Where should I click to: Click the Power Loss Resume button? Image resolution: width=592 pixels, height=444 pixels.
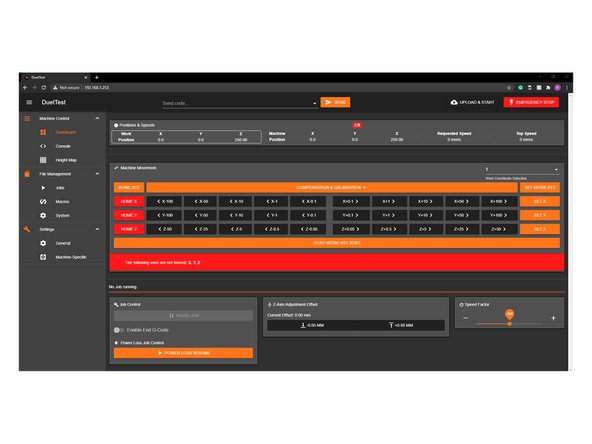[x=183, y=353]
